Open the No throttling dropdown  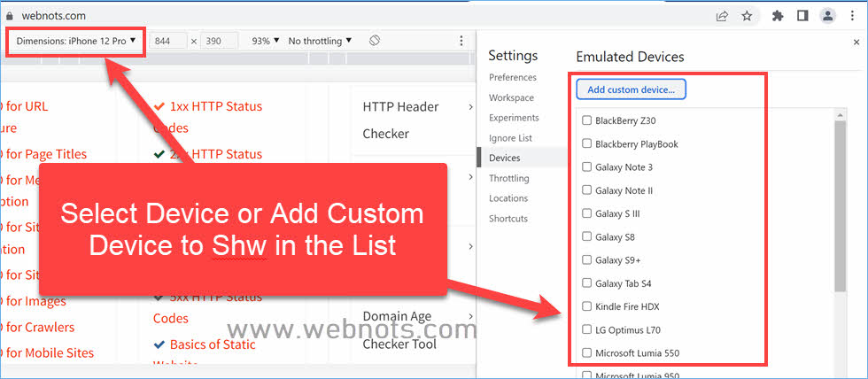point(320,41)
